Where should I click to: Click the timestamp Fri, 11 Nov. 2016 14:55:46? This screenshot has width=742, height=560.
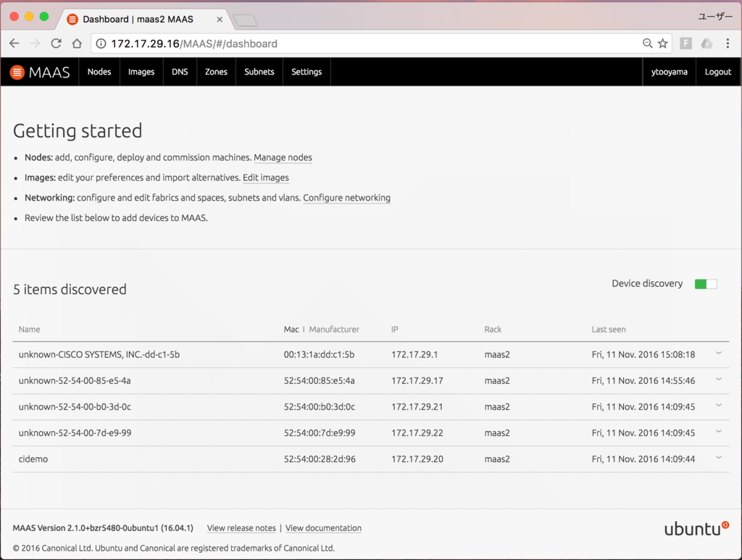[643, 381]
